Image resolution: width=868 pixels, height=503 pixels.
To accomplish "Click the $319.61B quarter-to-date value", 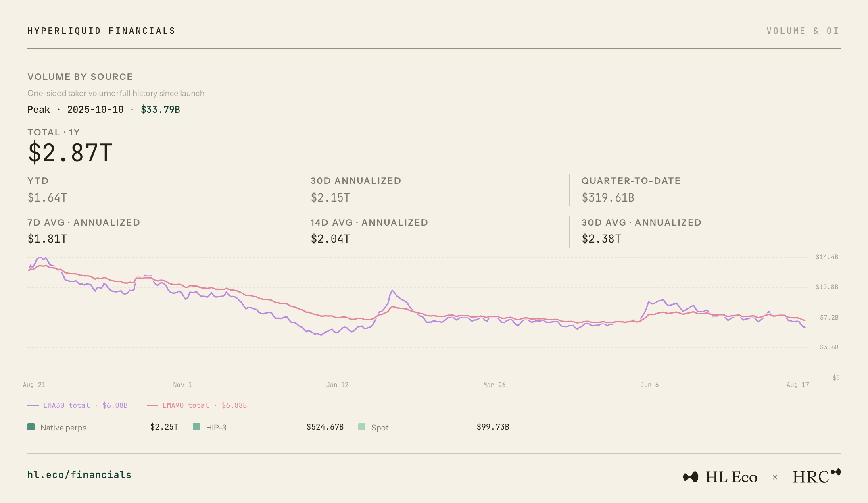I will pos(608,197).
